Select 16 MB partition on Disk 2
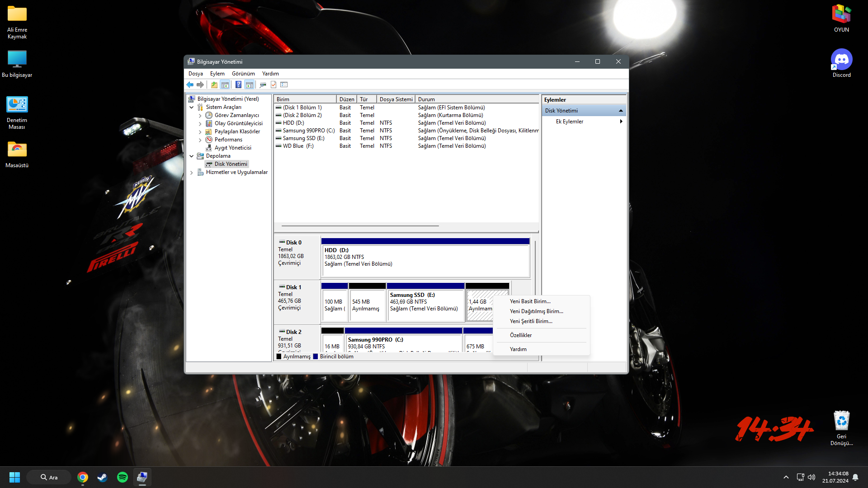Viewport: 868px width, 488px height. [332, 340]
